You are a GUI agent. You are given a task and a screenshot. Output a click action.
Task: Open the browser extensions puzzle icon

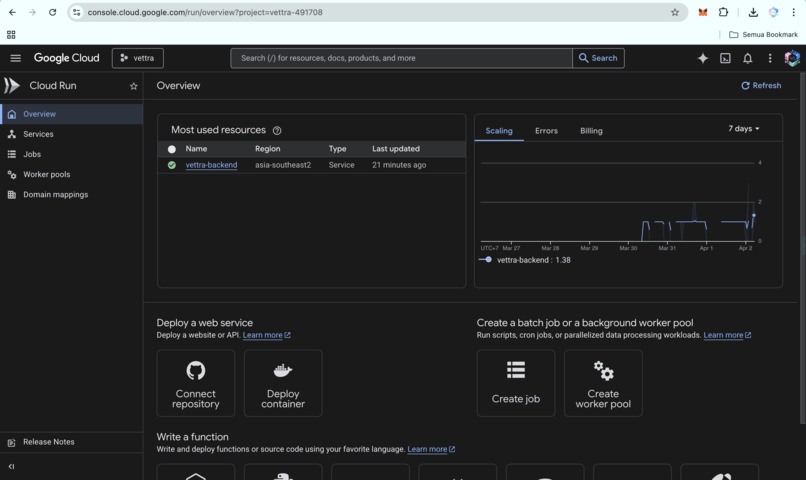723,12
